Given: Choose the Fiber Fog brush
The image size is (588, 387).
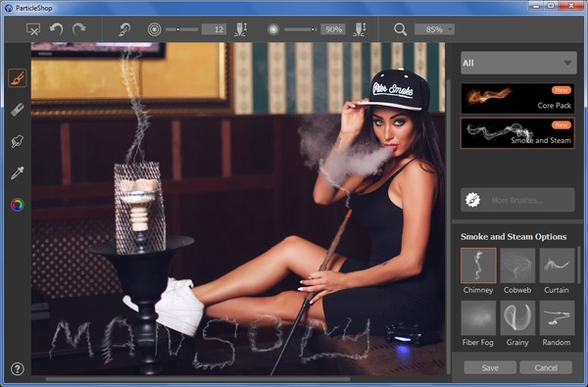Looking at the screenshot, I should [478, 317].
